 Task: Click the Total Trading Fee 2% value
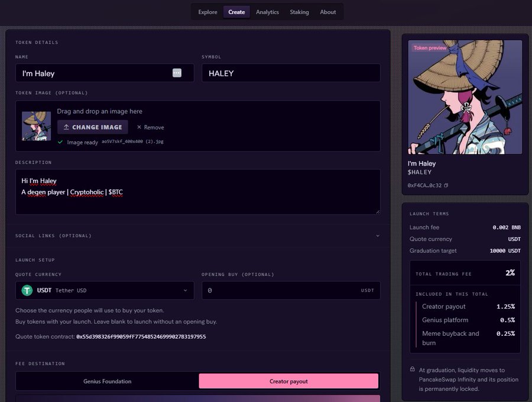point(510,273)
